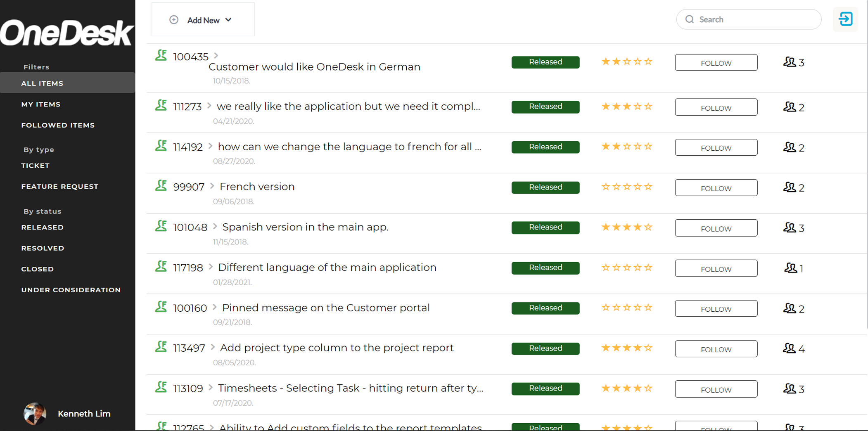Image resolution: width=868 pixels, height=431 pixels.
Task: Filter by Feature Request type
Action: point(60,187)
